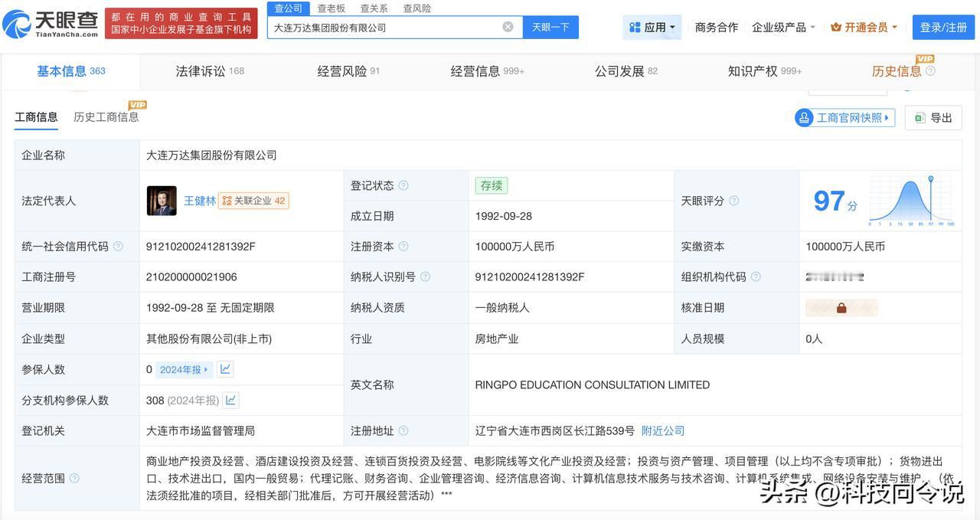980x520 pixels.
Task: Click the 应用 grid icon
Action: pos(635,28)
